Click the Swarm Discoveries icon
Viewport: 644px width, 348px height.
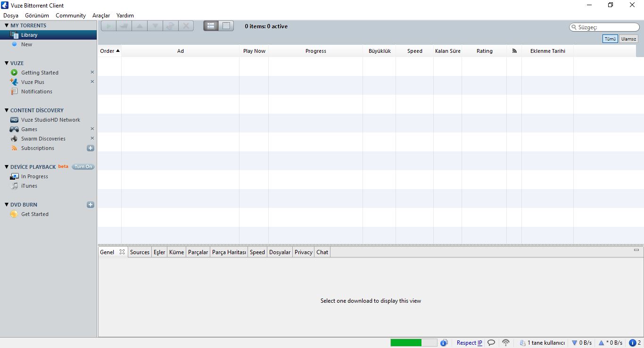coord(14,139)
